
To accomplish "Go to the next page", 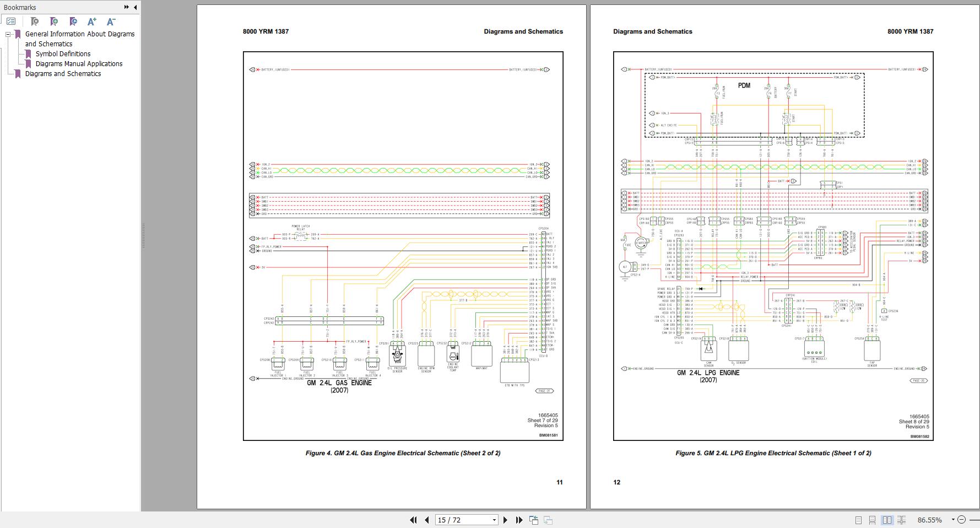I will coord(505,520).
